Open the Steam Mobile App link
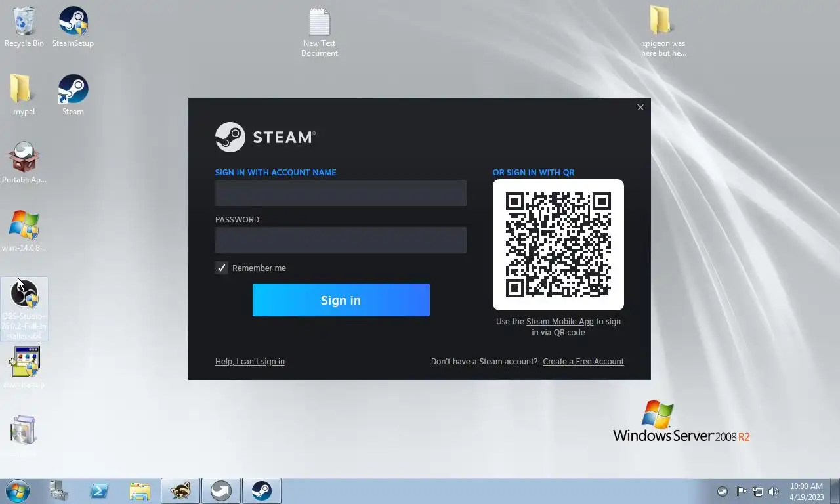The width and height of the screenshot is (840, 504). 560,322
